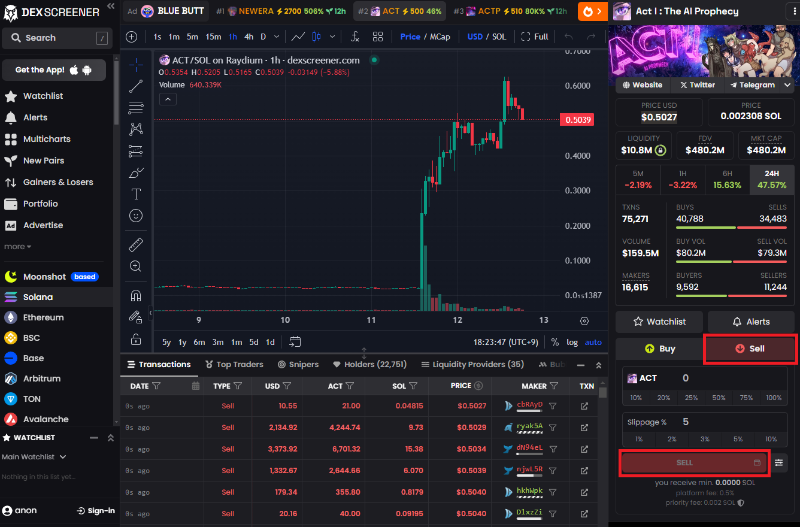Select the trend line drawing tool
800x527 pixels.
(136, 86)
